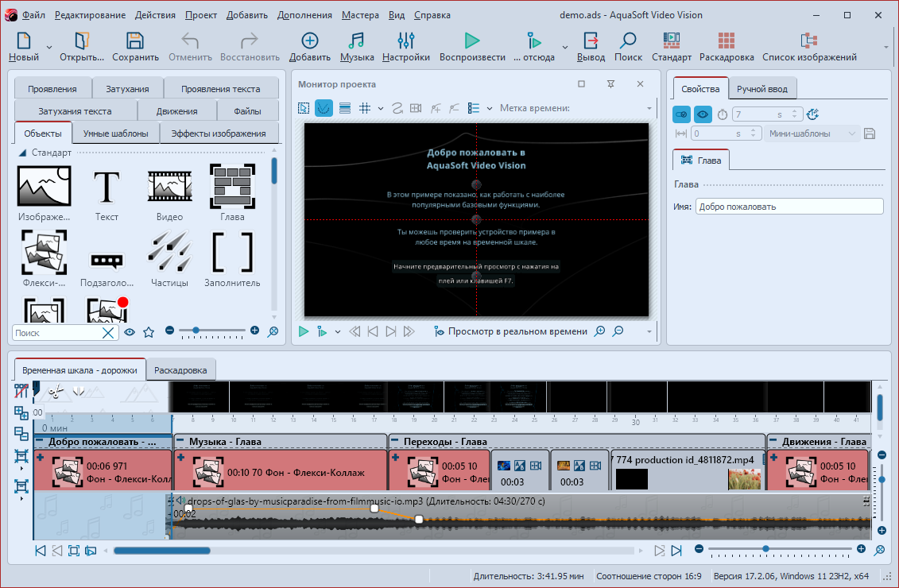Select the Видео object in toolbox

(170, 193)
